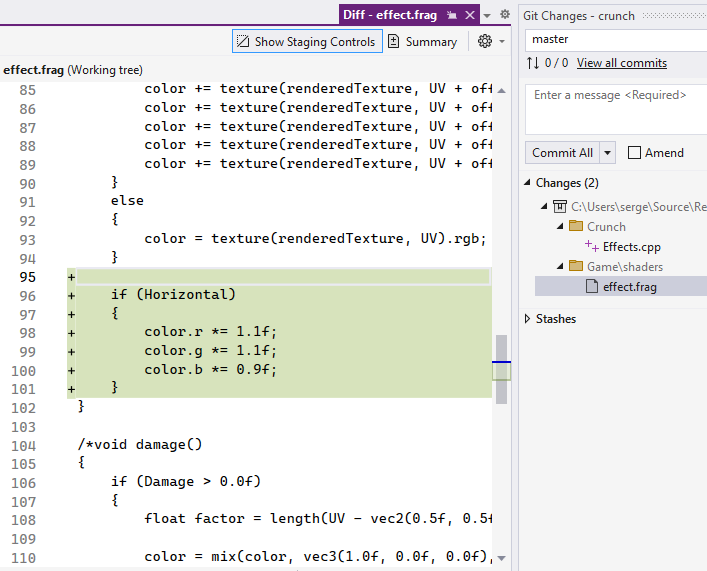
Task: Click the 'if (Damage > 0.0f)' line
Action: coord(186,482)
